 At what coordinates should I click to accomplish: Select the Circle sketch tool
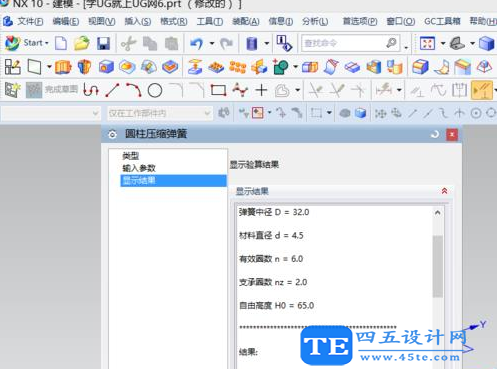155,90
